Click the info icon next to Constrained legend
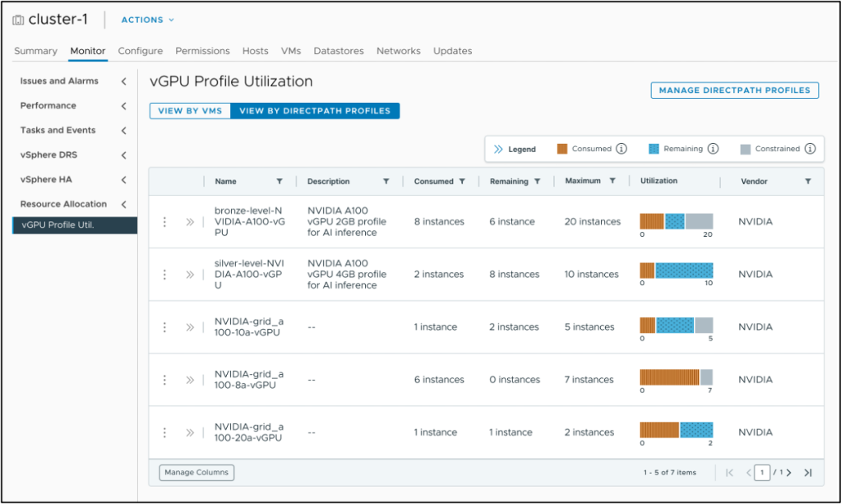Viewport: 841px width, 504px height. coord(810,149)
